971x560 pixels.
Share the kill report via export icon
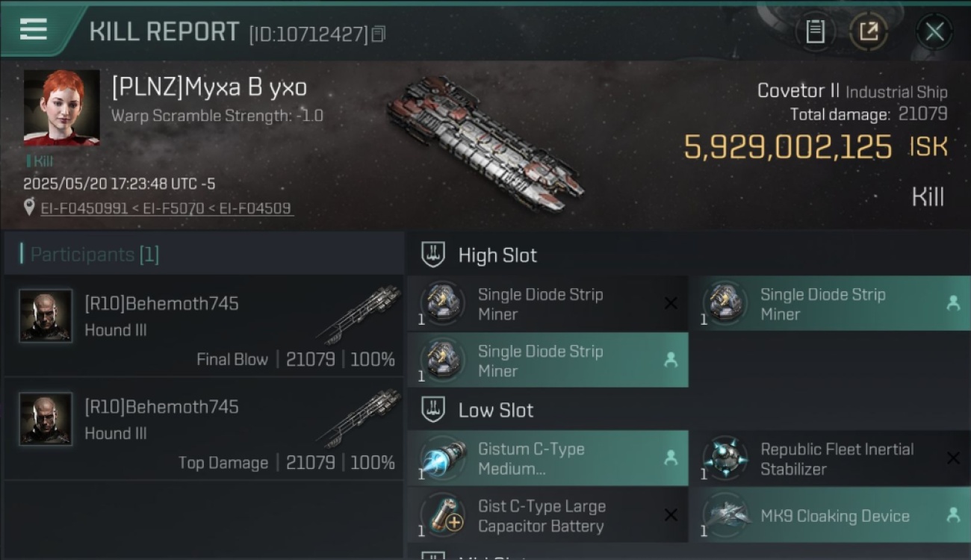[868, 32]
